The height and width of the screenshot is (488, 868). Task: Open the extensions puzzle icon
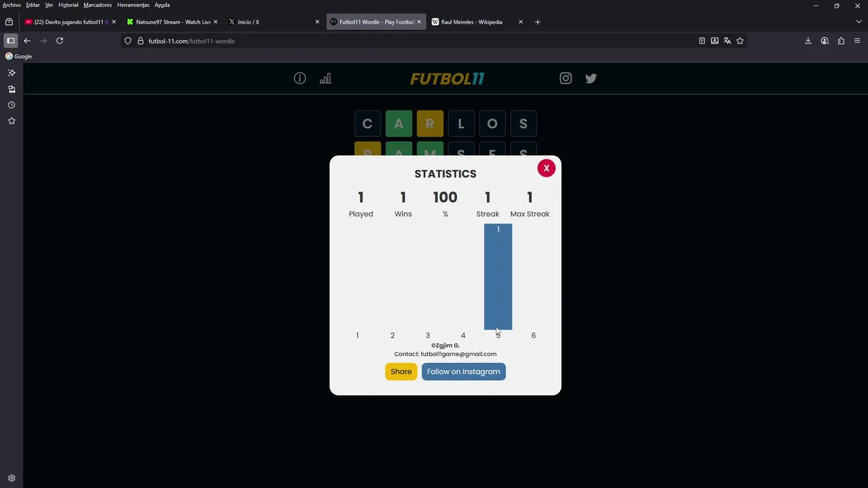[841, 41]
